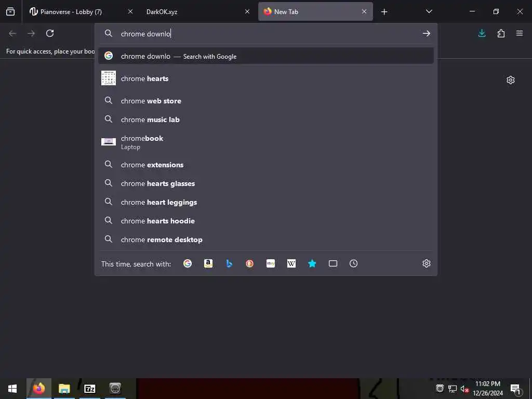
Task: Choose the 'chrome extensions' suggestion
Action: click(x=266, y=165)
